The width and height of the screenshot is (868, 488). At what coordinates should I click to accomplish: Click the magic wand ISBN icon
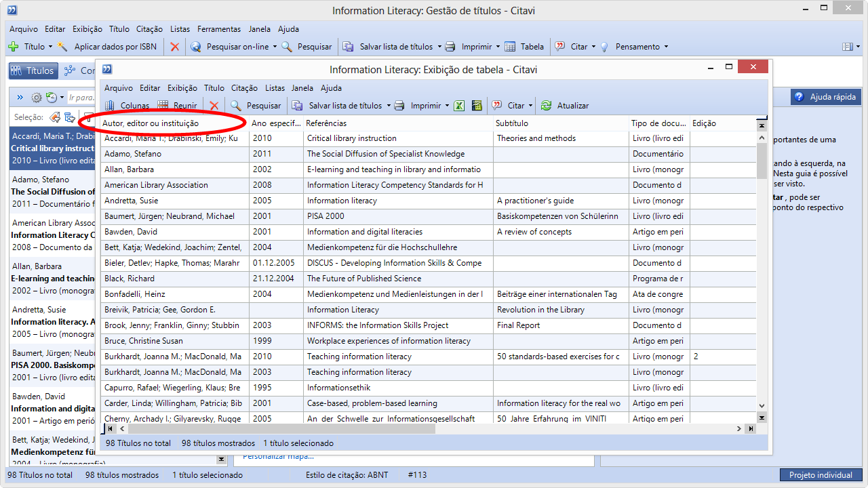[63, 47]
